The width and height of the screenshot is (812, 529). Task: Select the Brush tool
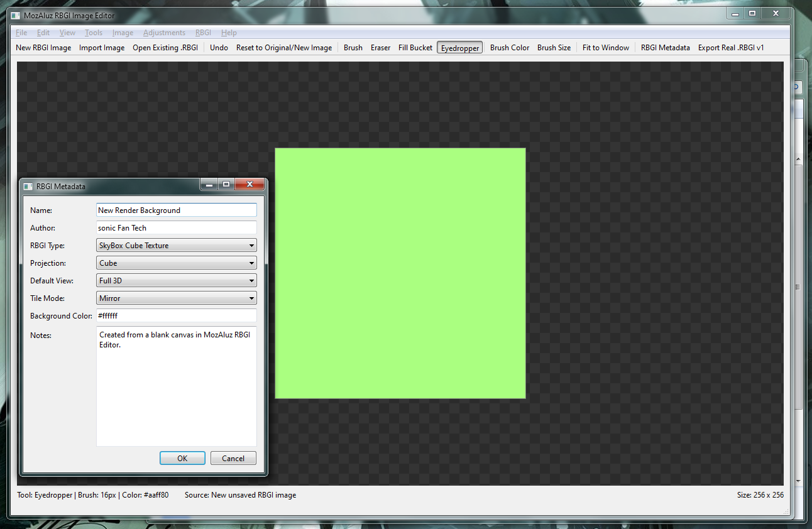(353, 48)
